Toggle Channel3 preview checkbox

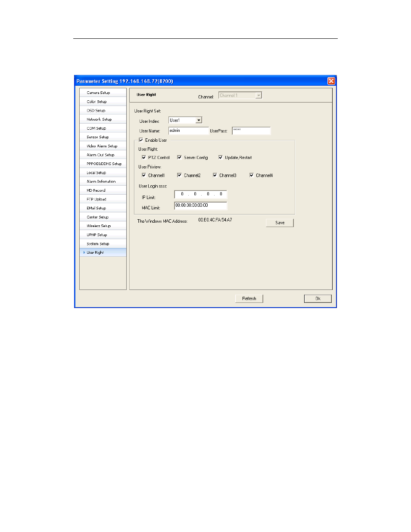pyautogui.click(x=215, y=175)
